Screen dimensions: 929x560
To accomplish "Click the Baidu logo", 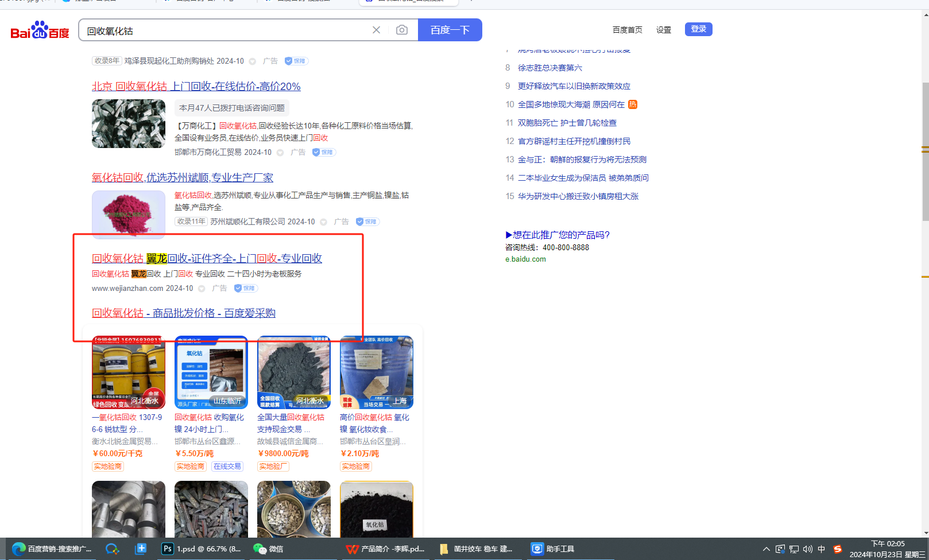I will pos(40,30).
